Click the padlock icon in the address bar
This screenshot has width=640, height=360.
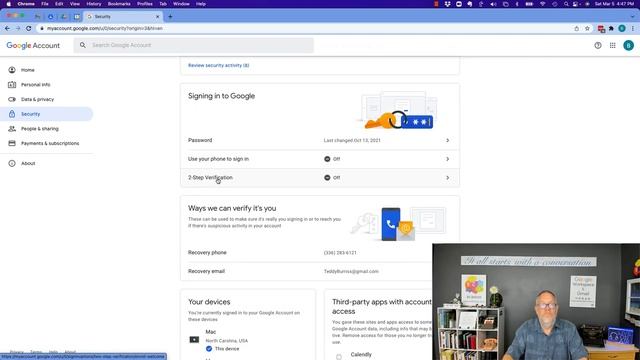click(42, 29)
